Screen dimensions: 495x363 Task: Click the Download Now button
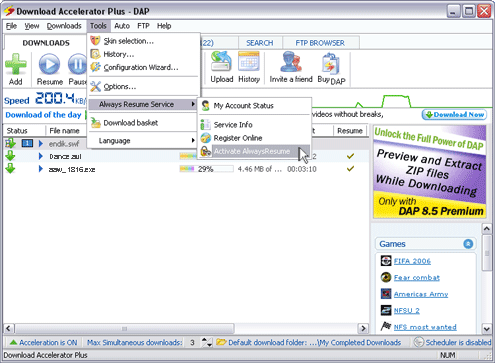click(x=454, y=115)
